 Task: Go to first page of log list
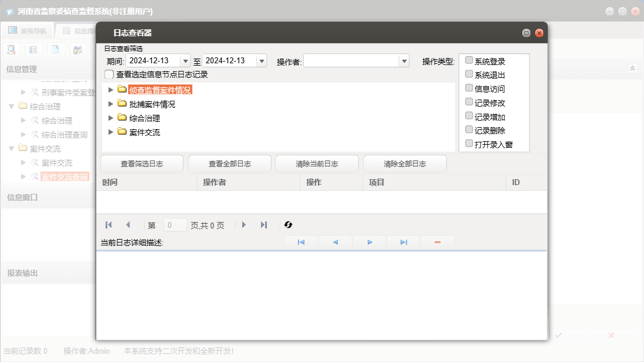tap(109, 225)
